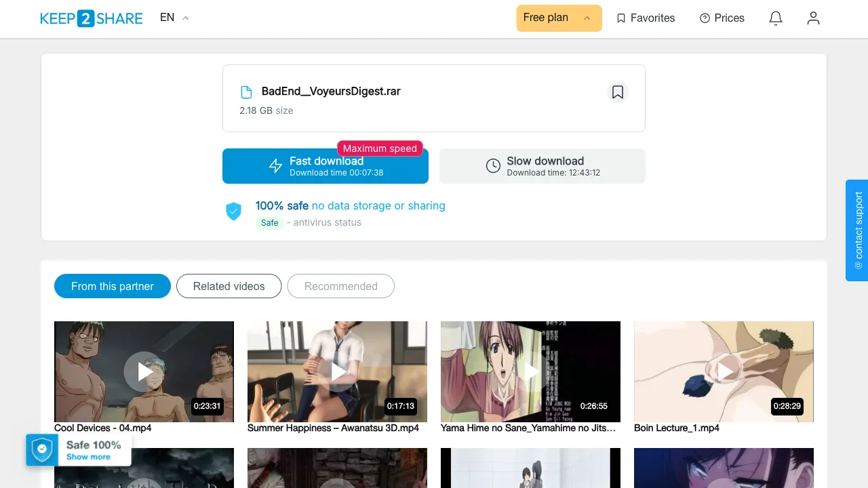868x488 pixels.
Task: Open the notifications bell
Action: pos(776,18)
